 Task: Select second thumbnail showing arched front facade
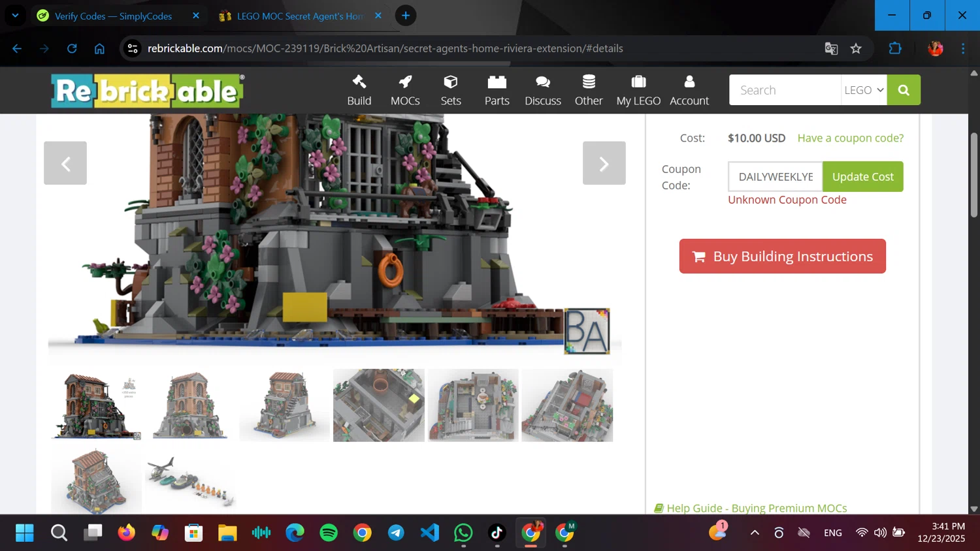point(190,405)
